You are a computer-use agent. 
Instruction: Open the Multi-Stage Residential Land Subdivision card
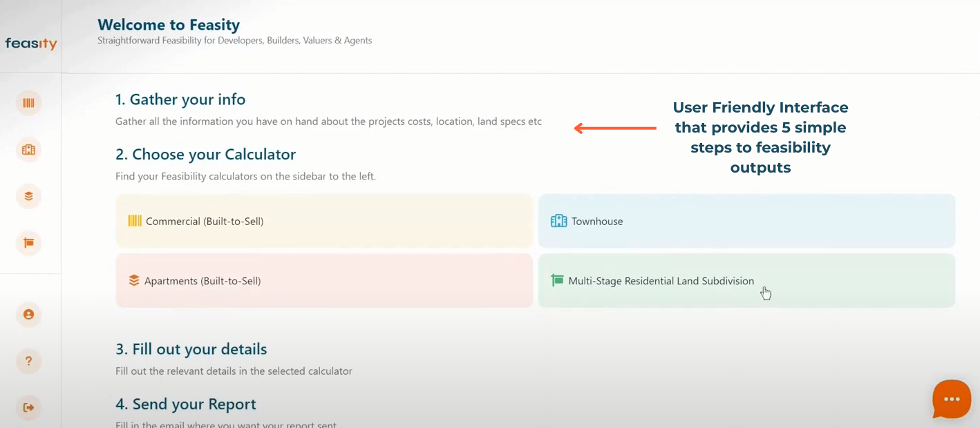746,280
